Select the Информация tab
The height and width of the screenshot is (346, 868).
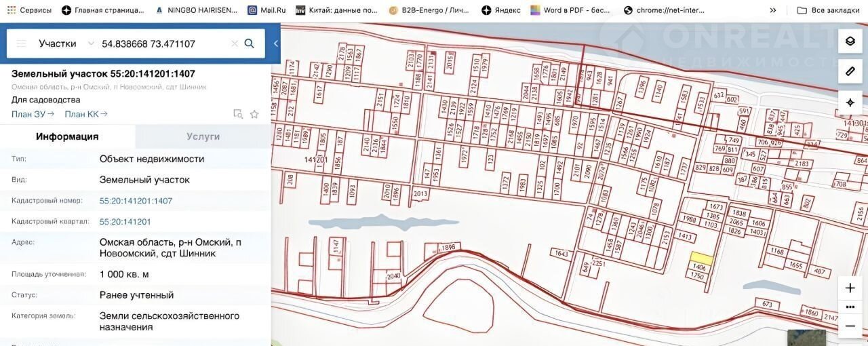click(67, 136)
